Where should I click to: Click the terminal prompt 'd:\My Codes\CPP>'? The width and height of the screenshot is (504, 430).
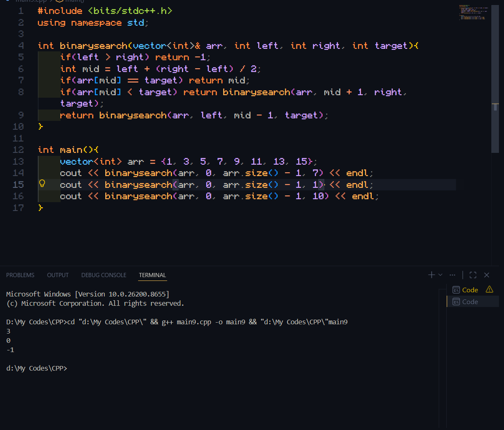(x=37, y=368)
